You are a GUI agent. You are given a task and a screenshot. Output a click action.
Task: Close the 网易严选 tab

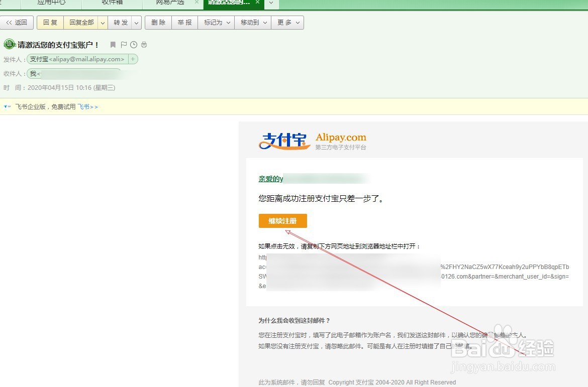[x=197, y=2]
